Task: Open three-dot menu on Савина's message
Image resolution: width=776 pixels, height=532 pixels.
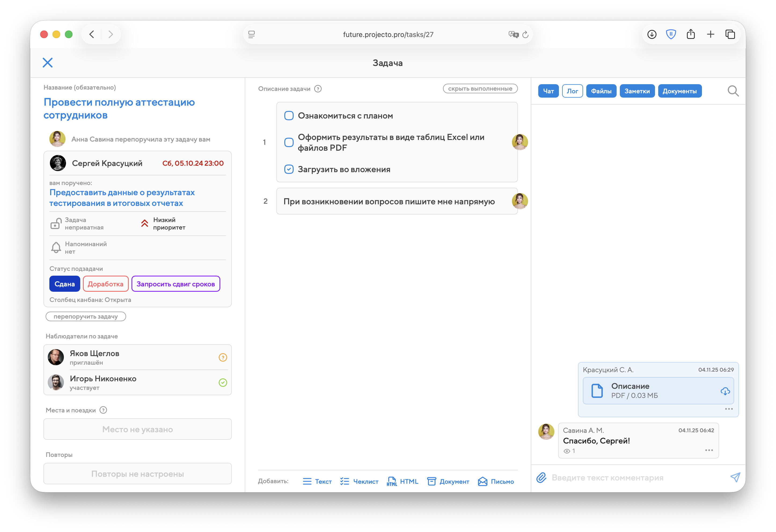Action: 709,450
